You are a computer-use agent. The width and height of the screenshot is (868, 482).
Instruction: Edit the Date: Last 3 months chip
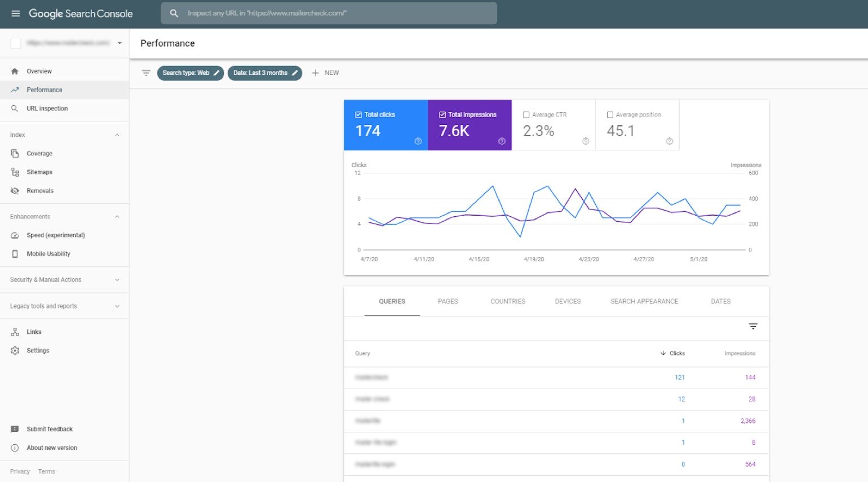click(265, 73)
